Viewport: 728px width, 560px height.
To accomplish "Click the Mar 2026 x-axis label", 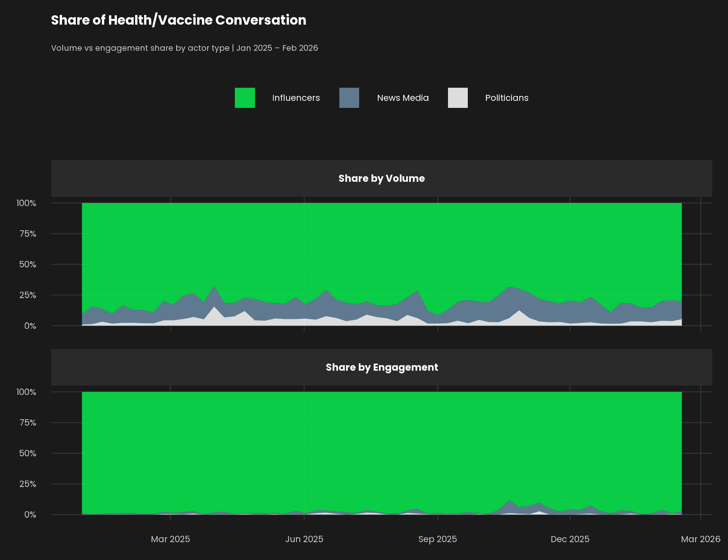I will click(x=700, y=539).
